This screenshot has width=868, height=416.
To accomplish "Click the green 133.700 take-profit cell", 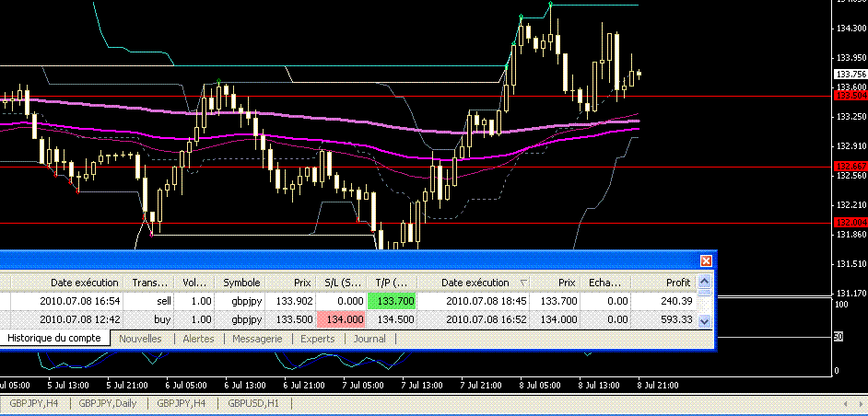I will (x=392, y=301).
